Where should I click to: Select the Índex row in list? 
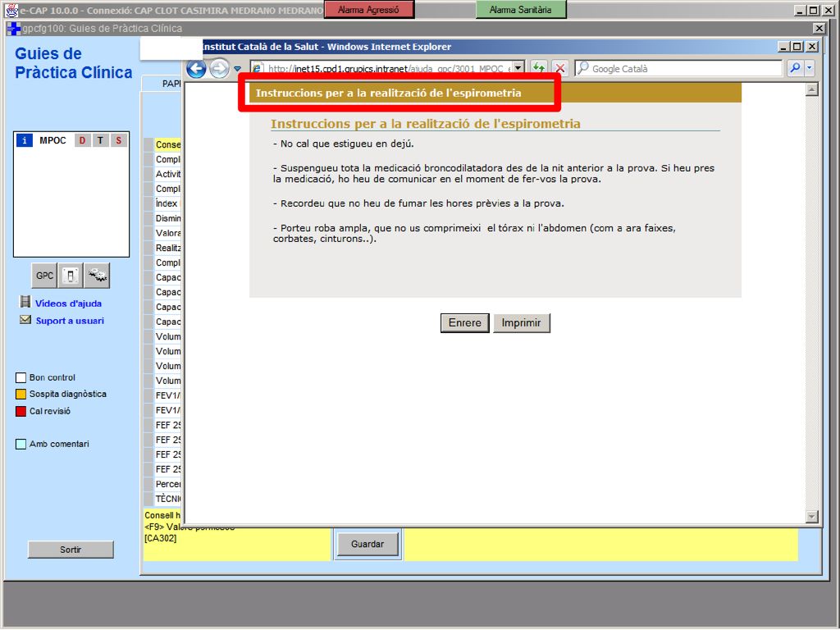167,203
